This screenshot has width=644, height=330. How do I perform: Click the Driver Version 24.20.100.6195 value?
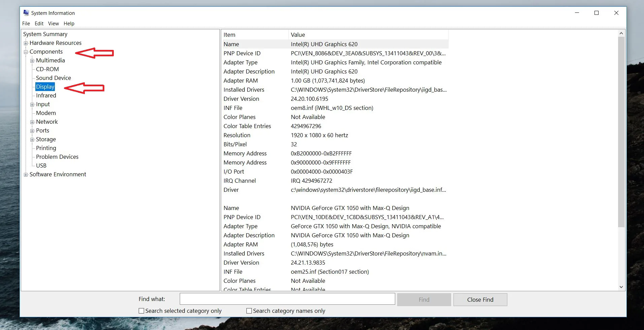tap(309, 99)
